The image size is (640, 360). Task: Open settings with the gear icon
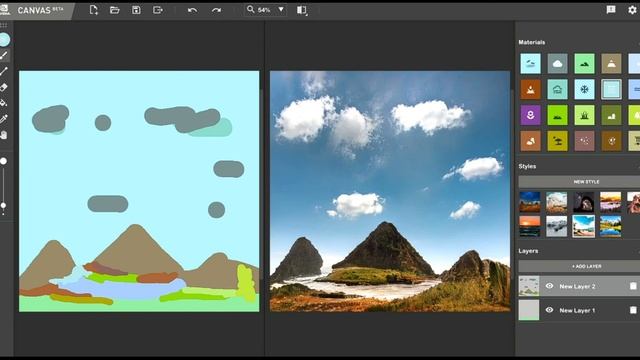(x=632, y=10)
